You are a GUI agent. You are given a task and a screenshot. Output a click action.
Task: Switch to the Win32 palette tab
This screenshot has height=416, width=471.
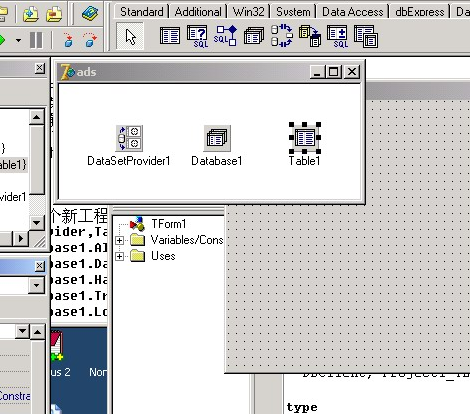pyautogui.click(x=248, y=12)
